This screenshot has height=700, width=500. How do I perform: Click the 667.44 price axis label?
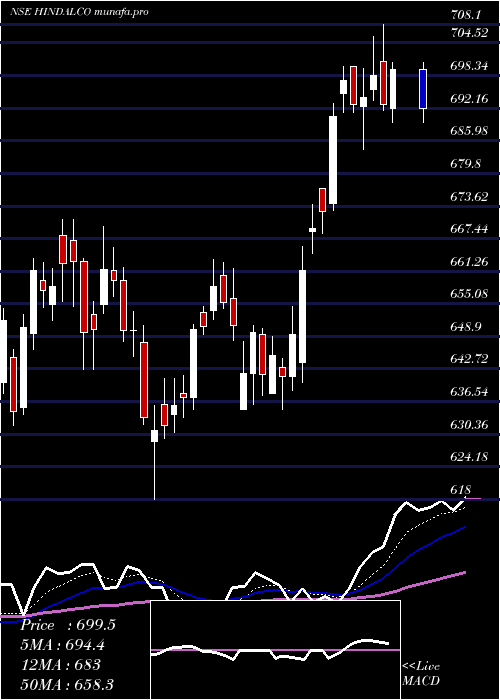469,229
